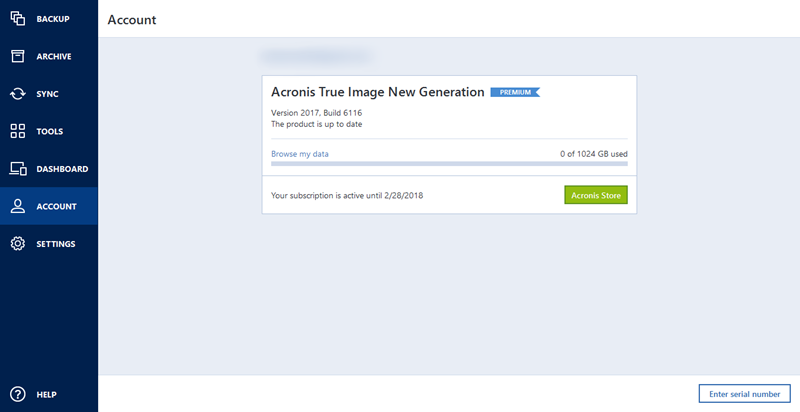Select the Sync arrows icon
The height and width of the screenshot is (412, 800).
click(17, 94)
